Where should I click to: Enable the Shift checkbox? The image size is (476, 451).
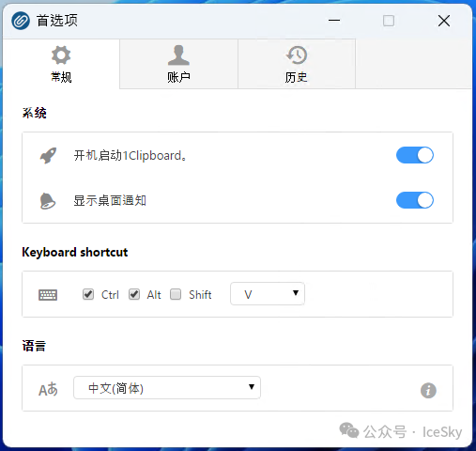[176, 294]
